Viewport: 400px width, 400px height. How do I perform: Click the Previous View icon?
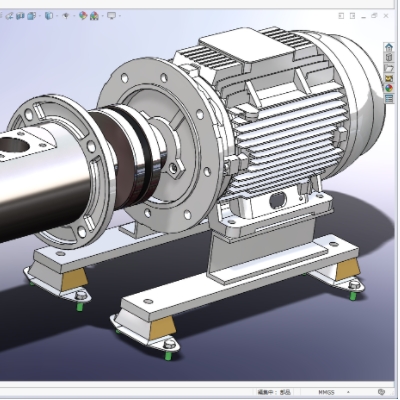(x=9, y=16)
